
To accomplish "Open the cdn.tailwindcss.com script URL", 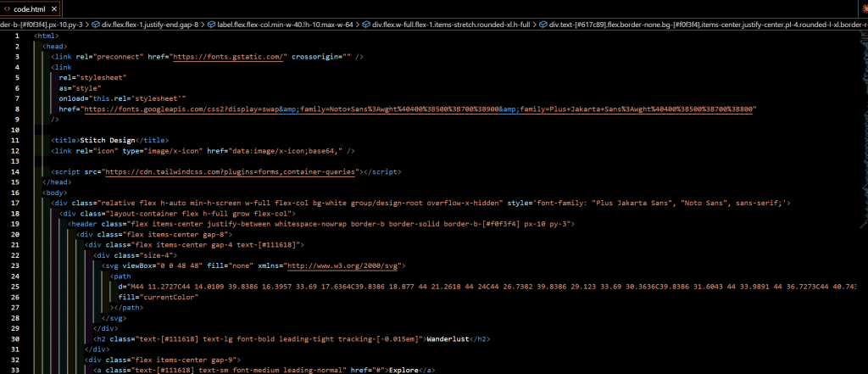I will pyautogui.click(x=231, y=172).
